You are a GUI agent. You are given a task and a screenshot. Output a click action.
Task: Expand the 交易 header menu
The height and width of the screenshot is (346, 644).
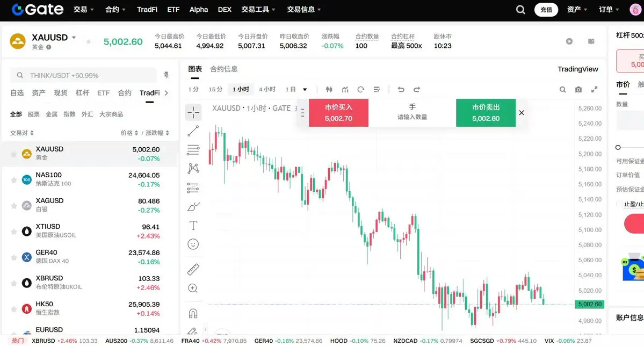(x=84, y=10)
